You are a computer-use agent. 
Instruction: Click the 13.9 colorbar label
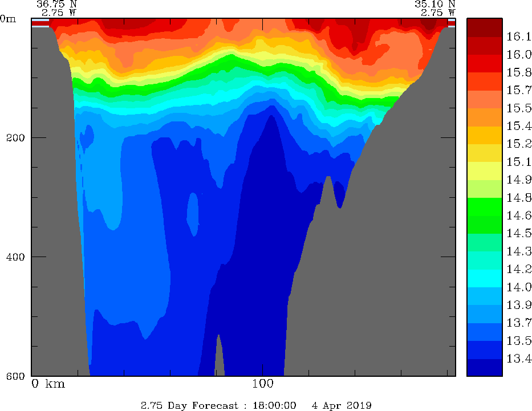click(519, 305)
